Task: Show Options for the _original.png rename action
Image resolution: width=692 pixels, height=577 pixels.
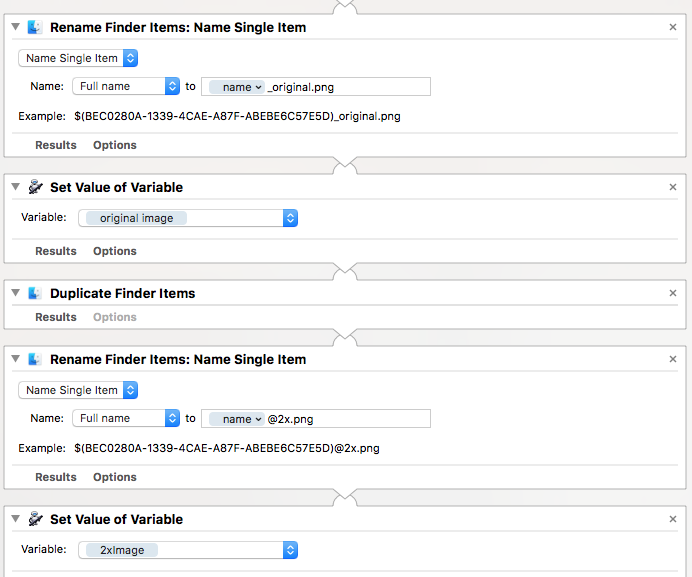Action: tap(115, 145)
